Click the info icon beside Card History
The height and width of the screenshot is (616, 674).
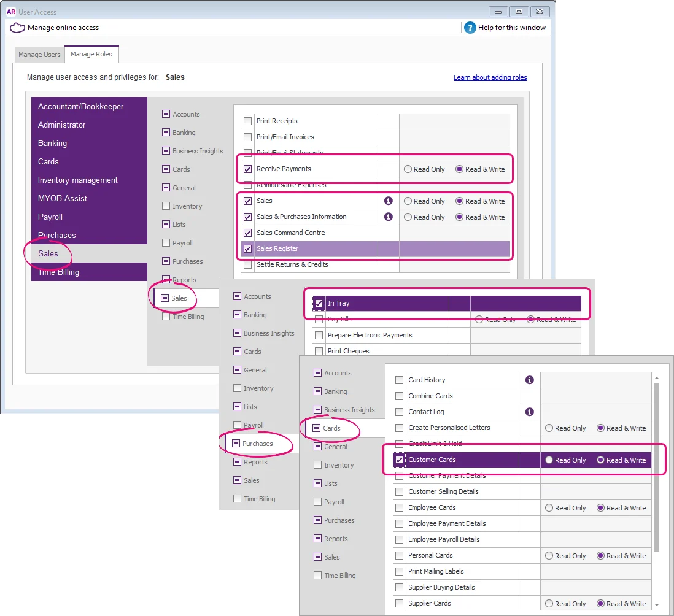click(x=530, y=380)
